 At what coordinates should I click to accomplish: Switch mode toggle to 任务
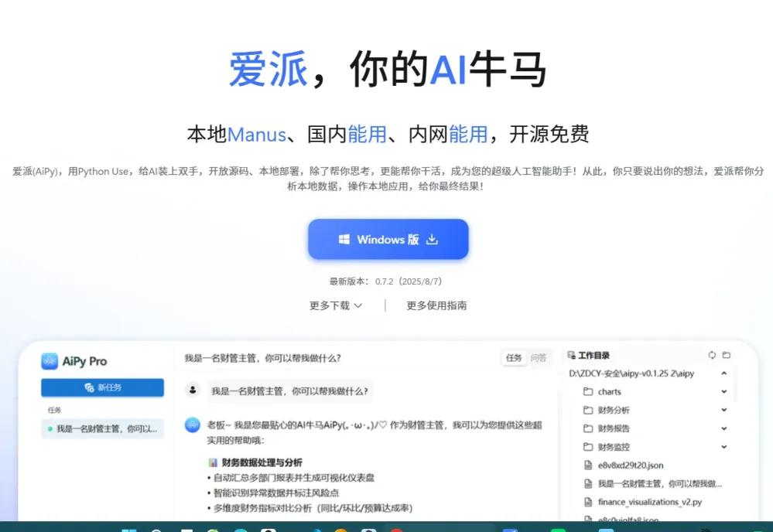click(514, 358)
